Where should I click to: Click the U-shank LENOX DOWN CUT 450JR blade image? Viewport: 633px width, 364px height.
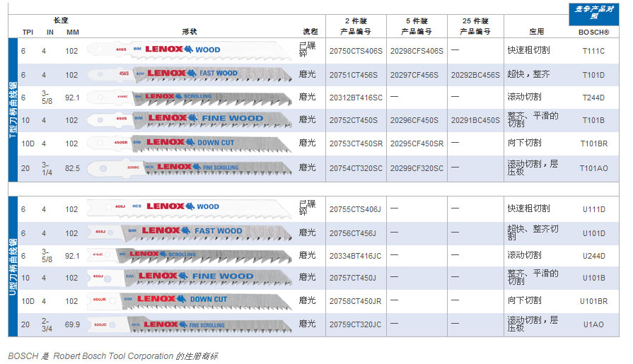(x=190, y=300)
